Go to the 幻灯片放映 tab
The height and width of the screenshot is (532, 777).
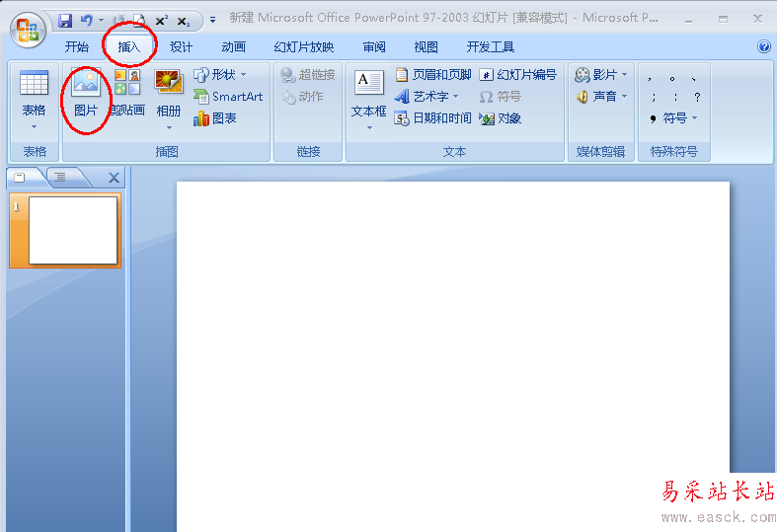click(x=304, y=47)
